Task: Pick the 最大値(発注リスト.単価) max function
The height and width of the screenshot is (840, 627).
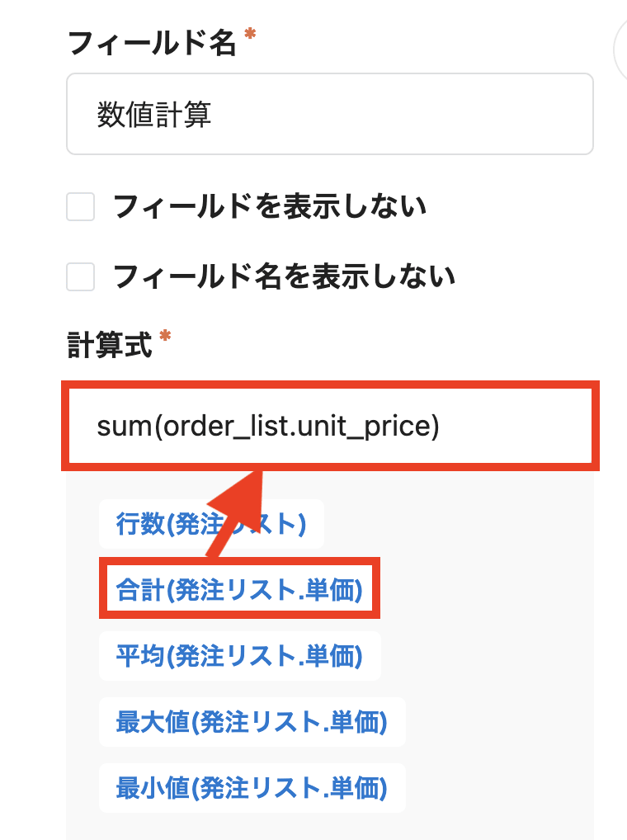Action: point(252,721)
